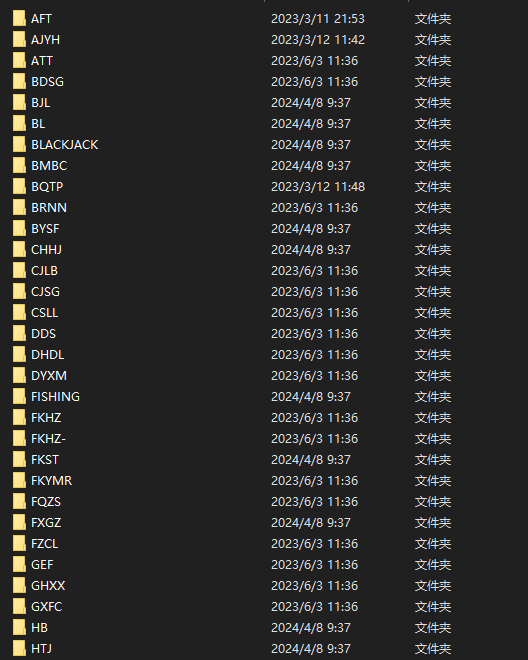The image size is (528, 660).
Task: Select the CSLL folder name
Action: click(45, 313)
